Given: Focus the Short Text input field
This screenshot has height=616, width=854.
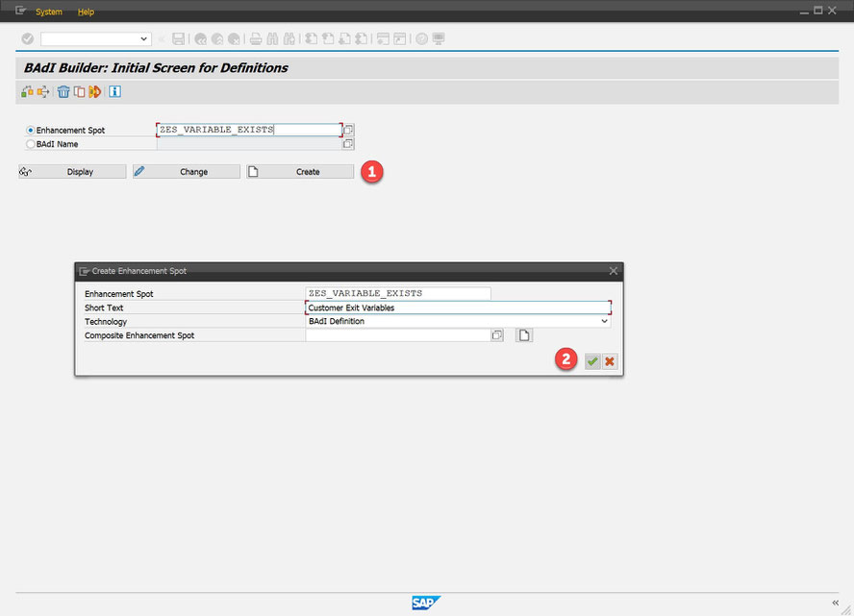Looking at the screenshot, I should 458,308.
